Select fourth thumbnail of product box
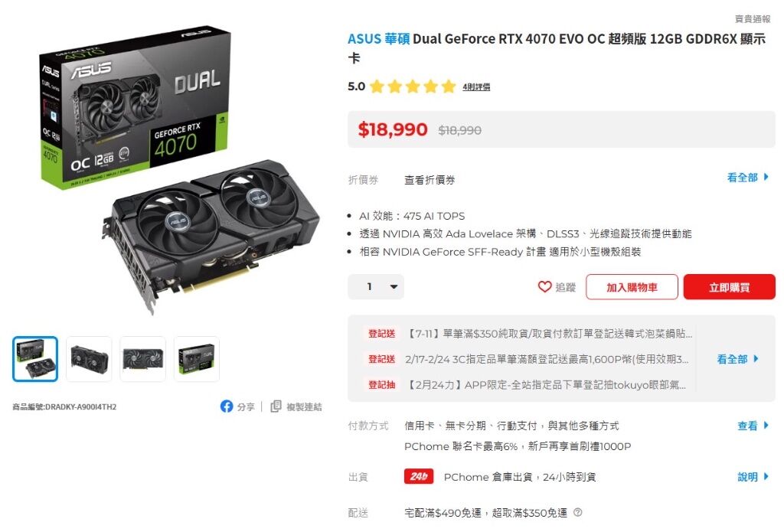Screen dimensions: 784x532 click(x=197, y=359)
